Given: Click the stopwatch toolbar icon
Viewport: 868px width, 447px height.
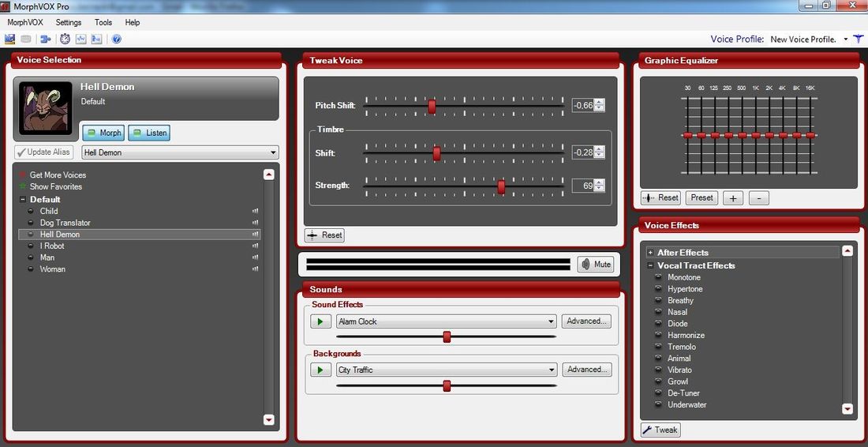Looking at the screenshot, I should pos(65,39).
